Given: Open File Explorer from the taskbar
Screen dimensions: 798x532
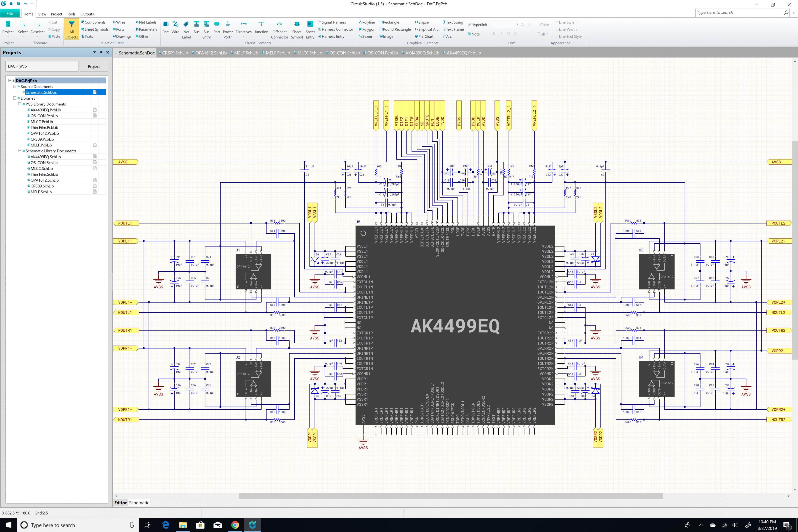Looking at the screenshot, I should tap(183, 525).
